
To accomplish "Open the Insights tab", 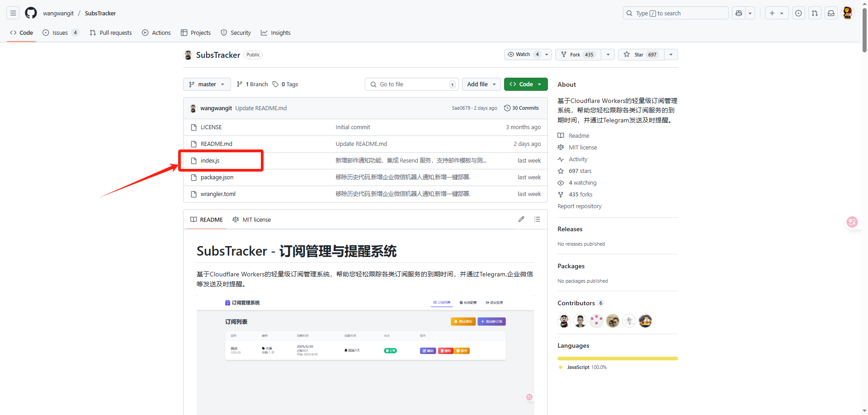I will (x=276, y=33).
